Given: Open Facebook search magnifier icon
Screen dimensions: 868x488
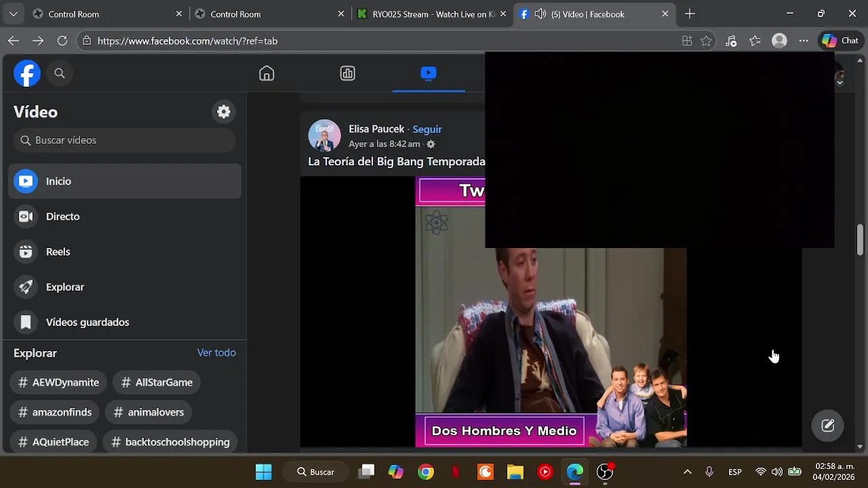Looking at the screenshot, I should 60,73.
